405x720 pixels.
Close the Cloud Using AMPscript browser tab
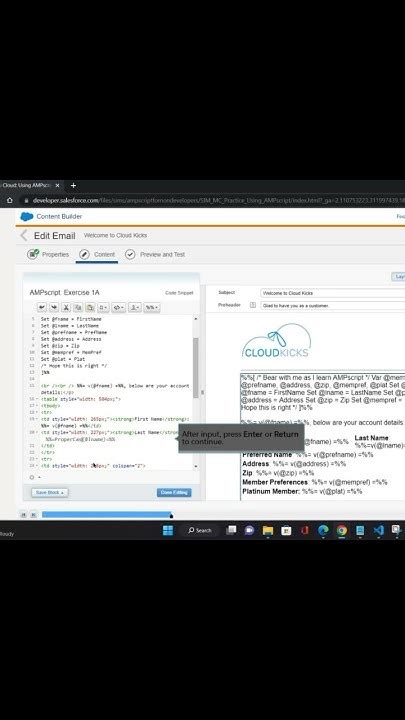tap(57, 186)
